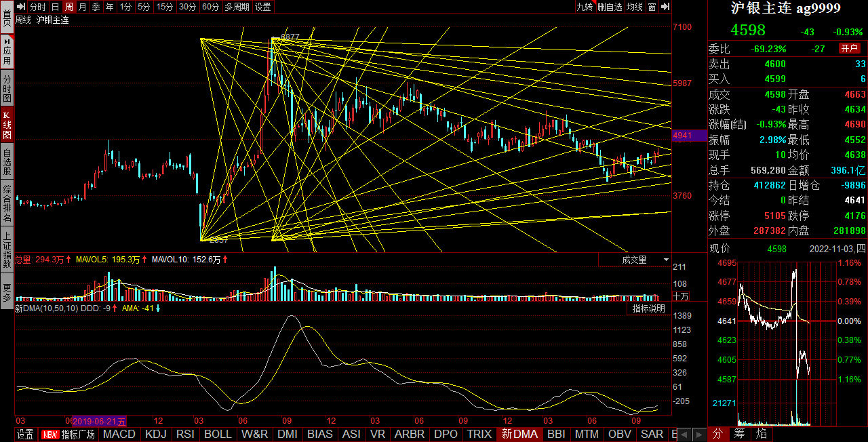Open the 指标说明 indicator description

(x=649, y=308)
